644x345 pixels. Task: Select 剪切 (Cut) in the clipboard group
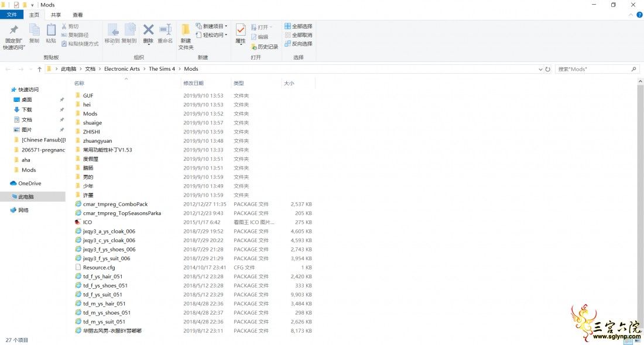coord(70,26)
